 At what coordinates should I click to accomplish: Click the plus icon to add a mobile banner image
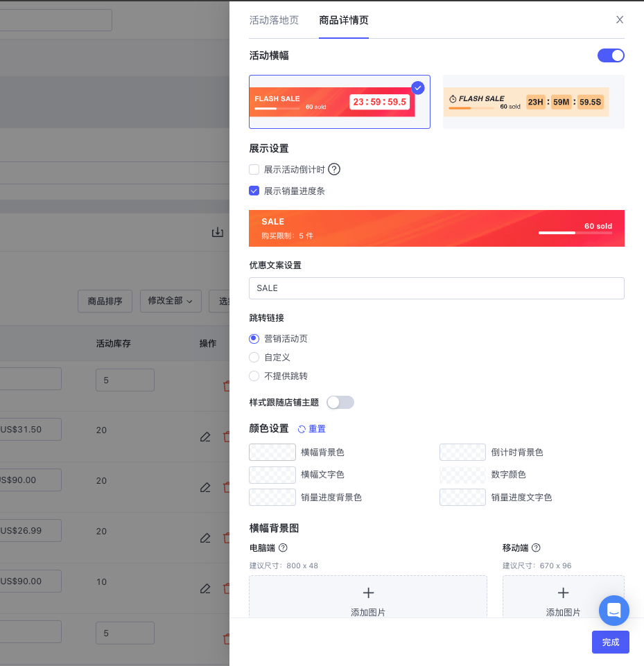pyautogui.click(x=563, y=593)
